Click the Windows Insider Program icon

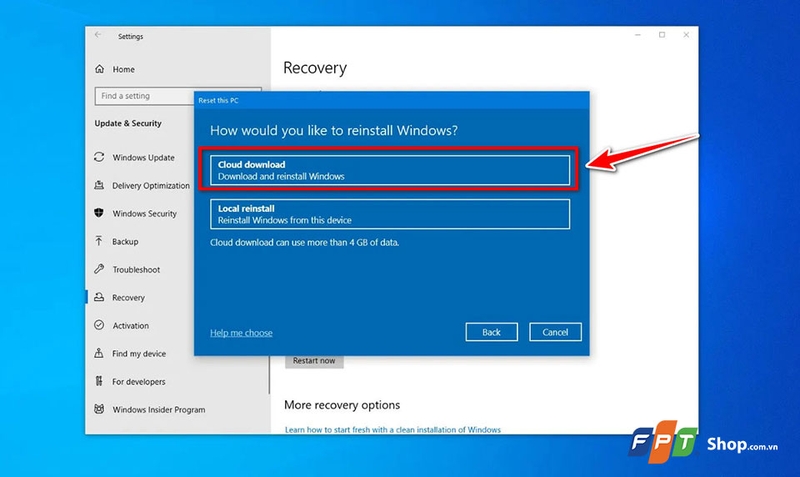(99, 409)
